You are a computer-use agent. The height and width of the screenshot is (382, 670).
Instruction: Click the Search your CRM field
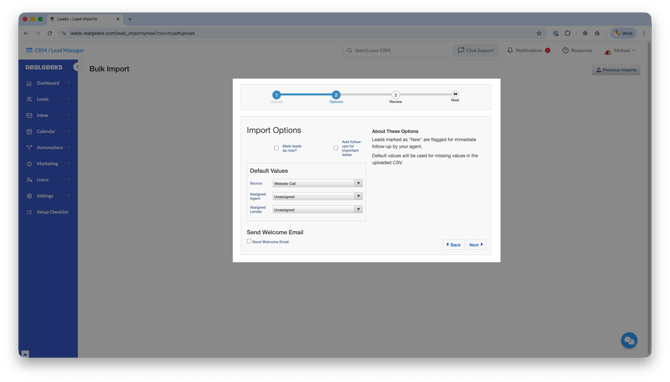click(396, 50)
